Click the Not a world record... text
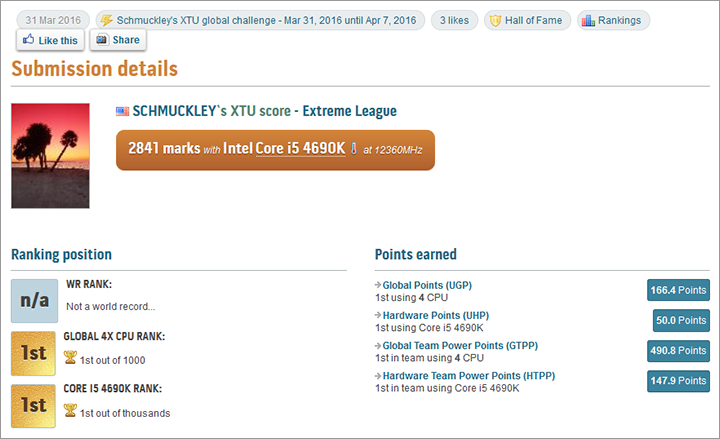Viewport: 720px width, 439px height. coord(111,306)
